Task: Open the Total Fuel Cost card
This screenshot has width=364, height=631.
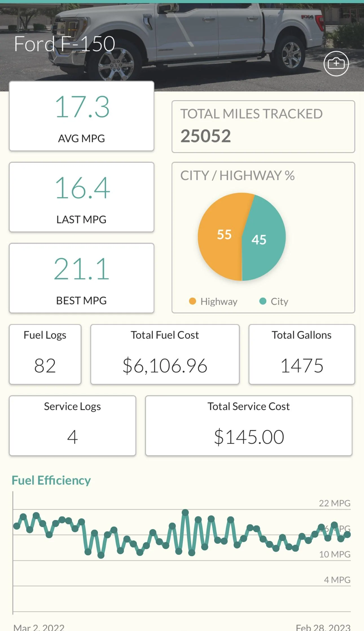Action: pos(165,354)
